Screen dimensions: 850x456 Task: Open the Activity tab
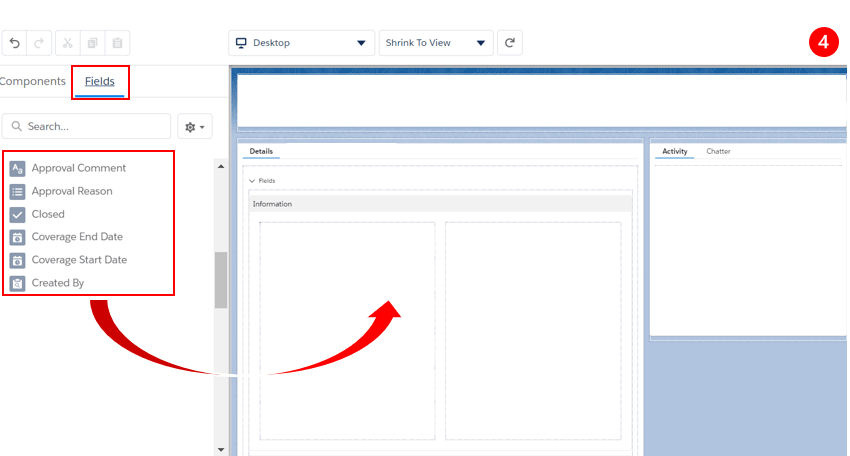pyautogui.click(x=674, y=151)
